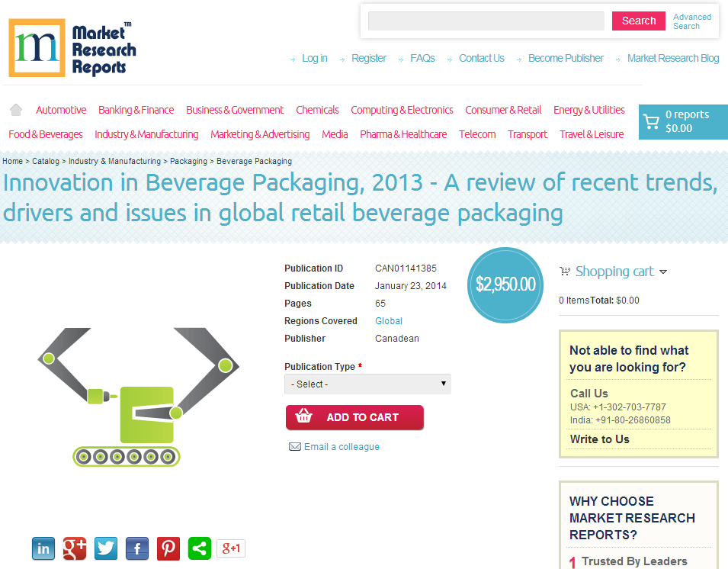The height and width of the screenshot is (569, 728).
Task: Share on Facebook icon
Action: tap(137, 548)
